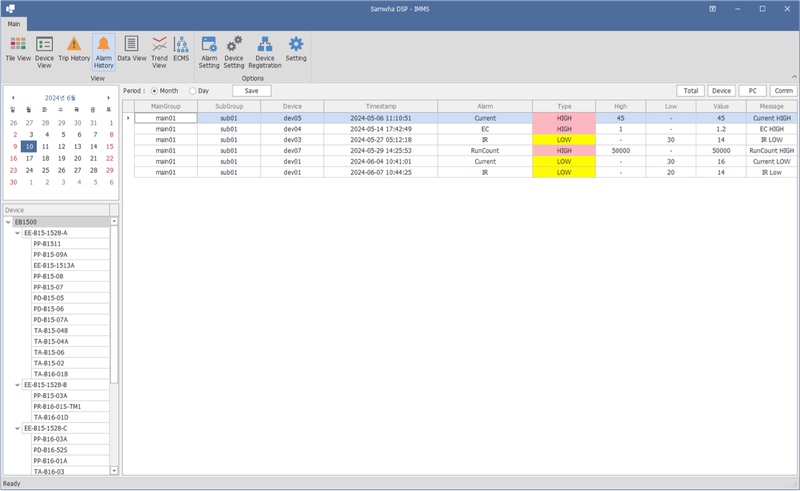Open Device Setting gears
Viewport: 800px width, 491px height.
tap(234, 52)
